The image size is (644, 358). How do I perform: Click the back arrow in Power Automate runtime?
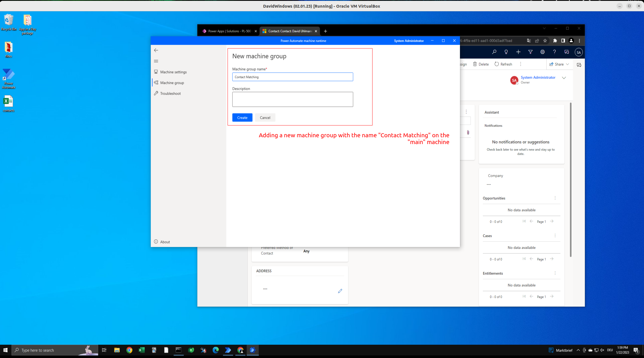click(156, 50)
